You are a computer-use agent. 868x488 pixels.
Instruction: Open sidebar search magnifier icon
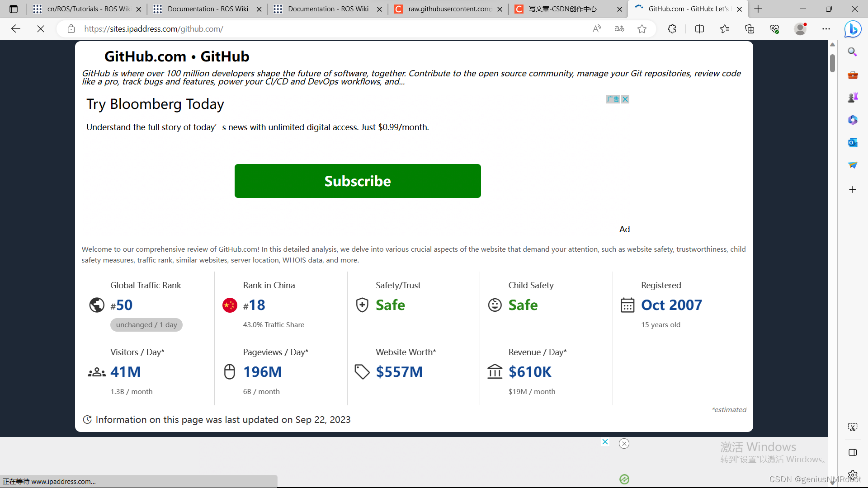tap(853, 52)
